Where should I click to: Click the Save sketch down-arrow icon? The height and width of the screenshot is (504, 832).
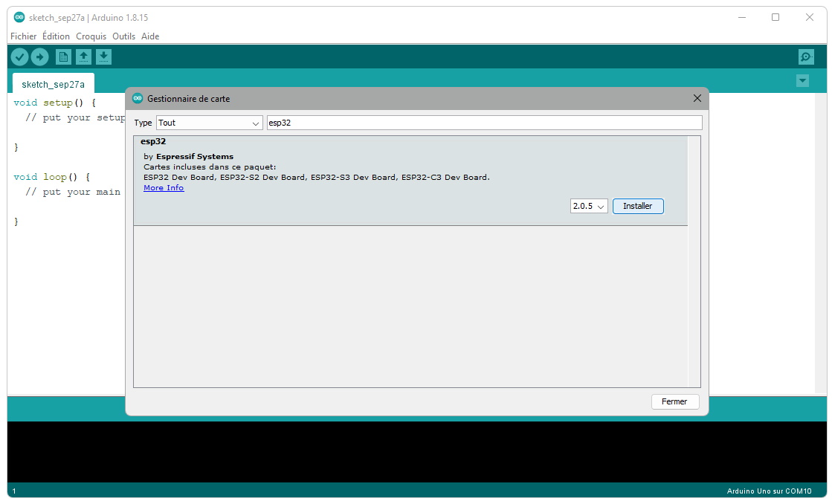(104, 56)
